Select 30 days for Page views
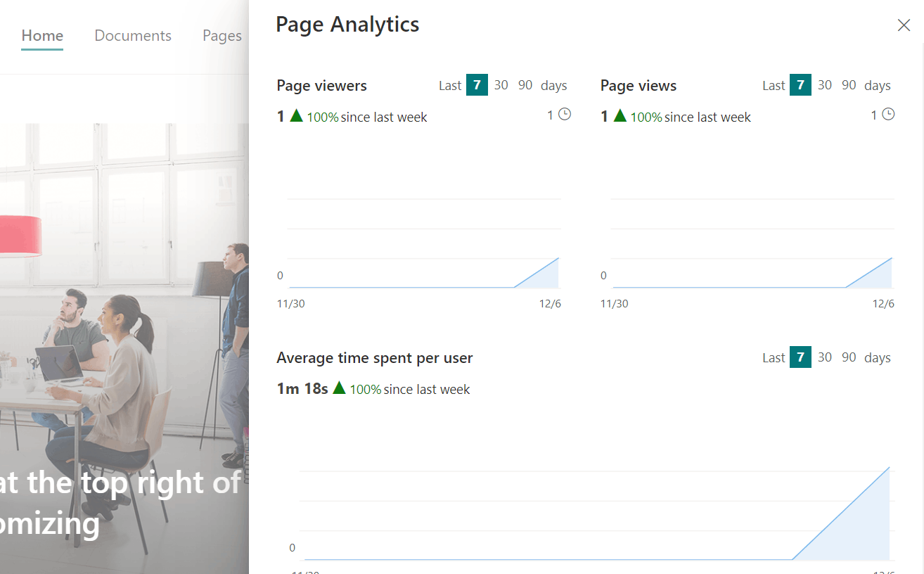This screenshot has width=924, height=574. [x=825, y=85]
